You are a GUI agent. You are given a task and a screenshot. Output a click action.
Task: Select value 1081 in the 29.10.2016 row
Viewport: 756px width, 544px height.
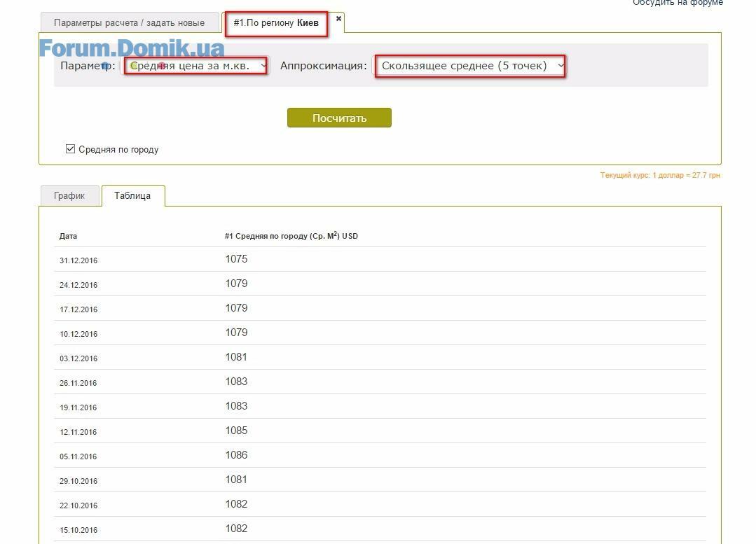236,480
